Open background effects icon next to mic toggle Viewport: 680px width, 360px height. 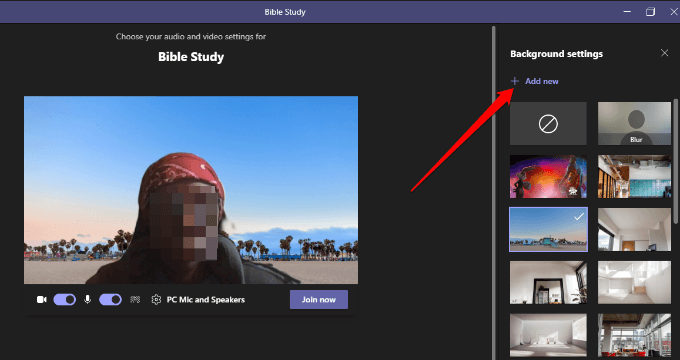pos(135,299)
